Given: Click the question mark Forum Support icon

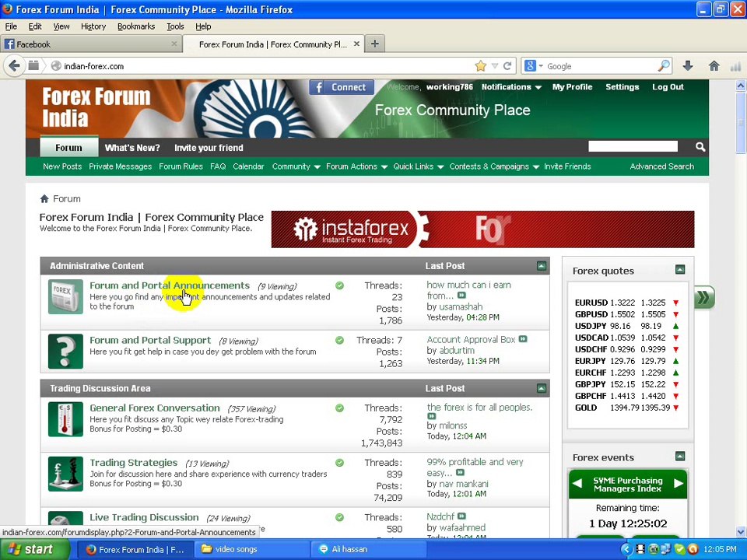Looking at the screenshot, I should click(65, 351).
